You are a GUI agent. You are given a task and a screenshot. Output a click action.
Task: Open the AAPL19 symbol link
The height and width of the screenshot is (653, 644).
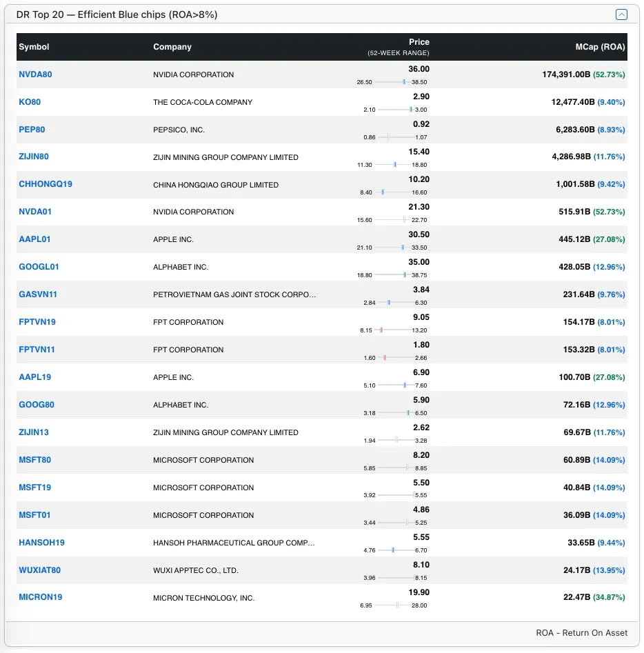35,377
